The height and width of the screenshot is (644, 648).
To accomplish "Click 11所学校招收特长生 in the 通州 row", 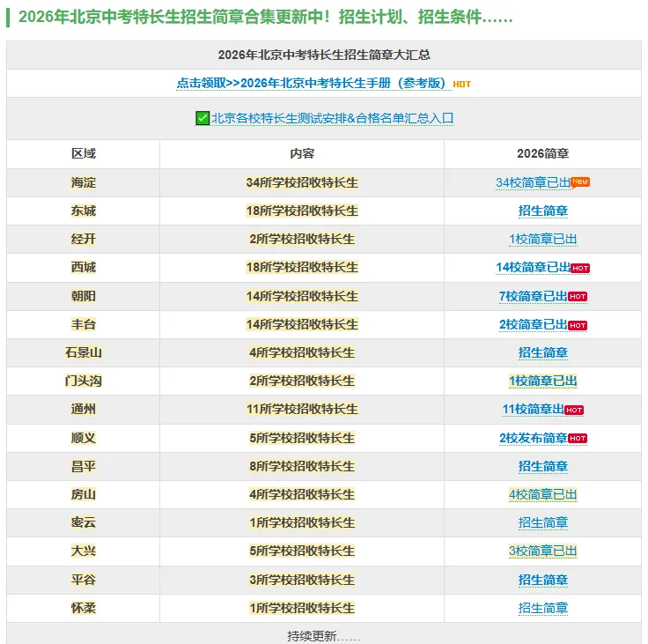I will 302,409.
